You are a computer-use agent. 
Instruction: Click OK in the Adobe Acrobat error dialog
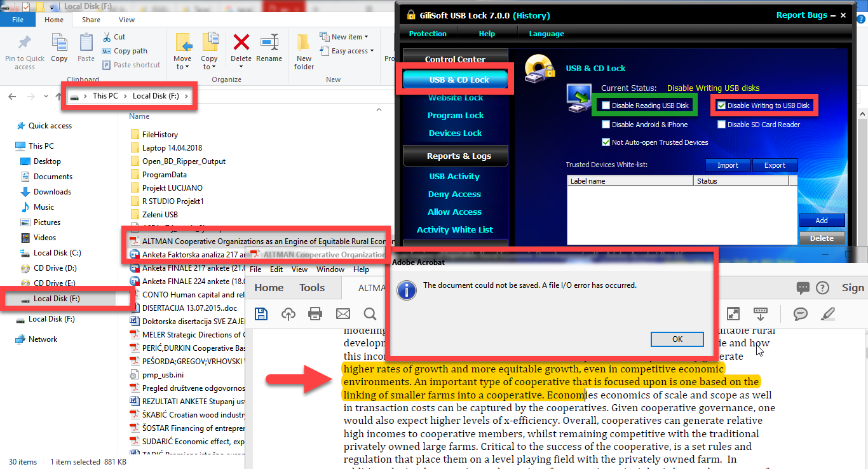pos(677,339)
